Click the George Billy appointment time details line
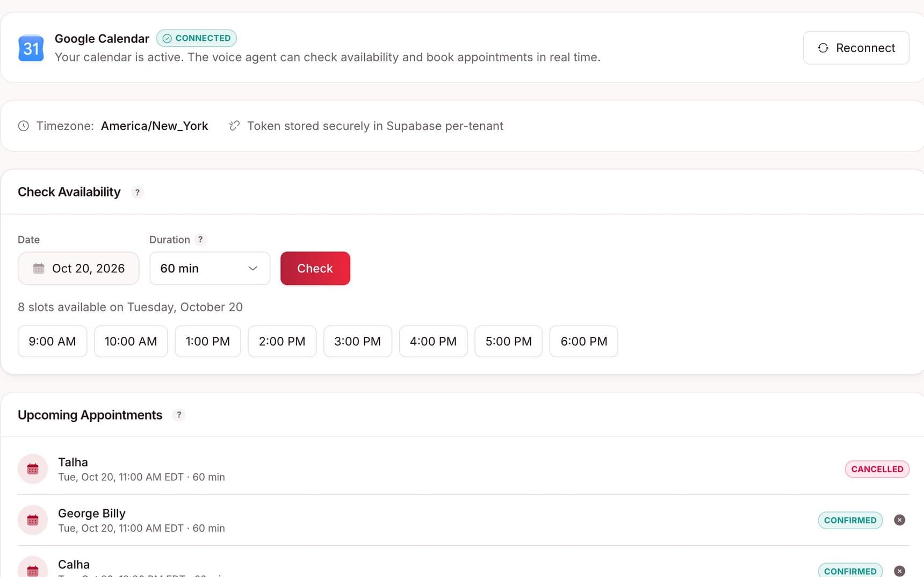The height and width of the screenshot is (577, 924). [142, 528]
